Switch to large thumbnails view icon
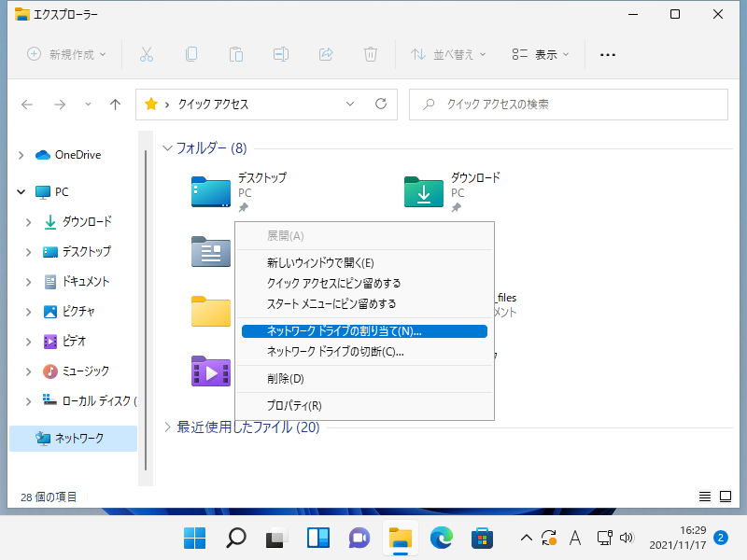The width and height of the screenshot is (747, 560). (726, 497)
